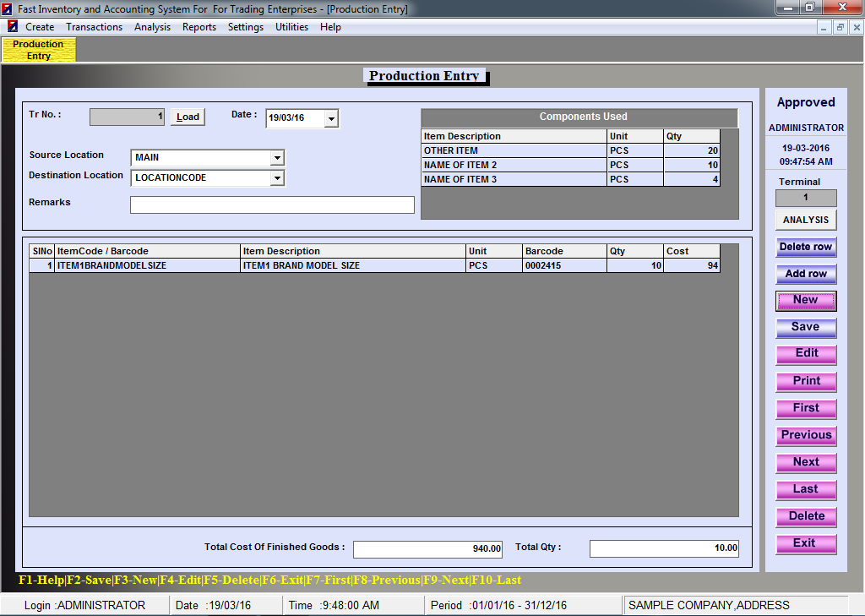This screenshot has width=865, height=616.
Task: Restore down the inner document window
Action: click(x=840, y=27)
